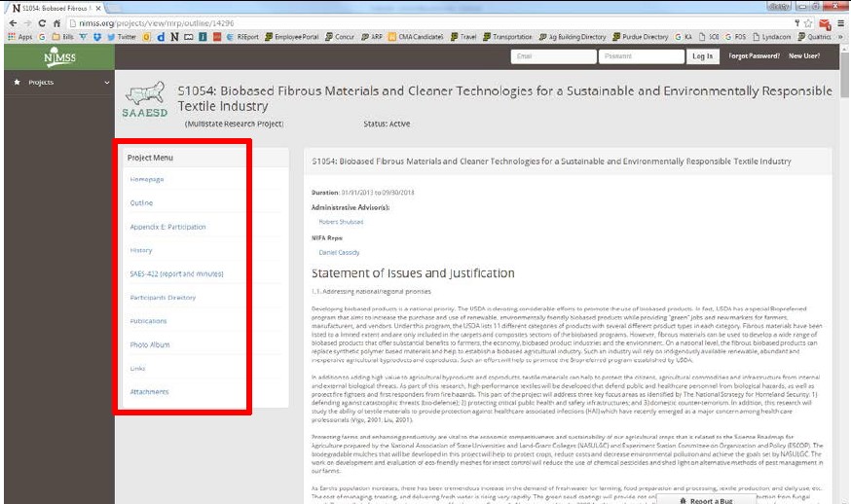Viewport: 851px width, 504px height.
Task: Click the Forgot Password? link
Action: point(753,56)
